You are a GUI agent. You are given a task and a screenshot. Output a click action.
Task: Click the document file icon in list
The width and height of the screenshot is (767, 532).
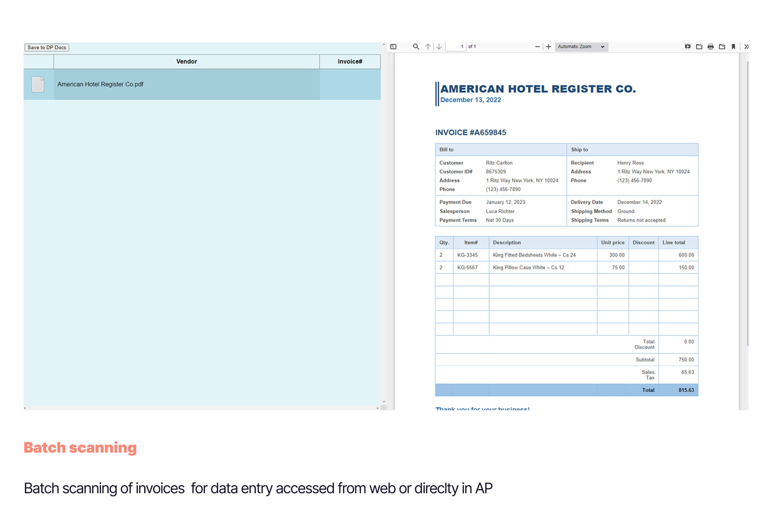[38, 84]
